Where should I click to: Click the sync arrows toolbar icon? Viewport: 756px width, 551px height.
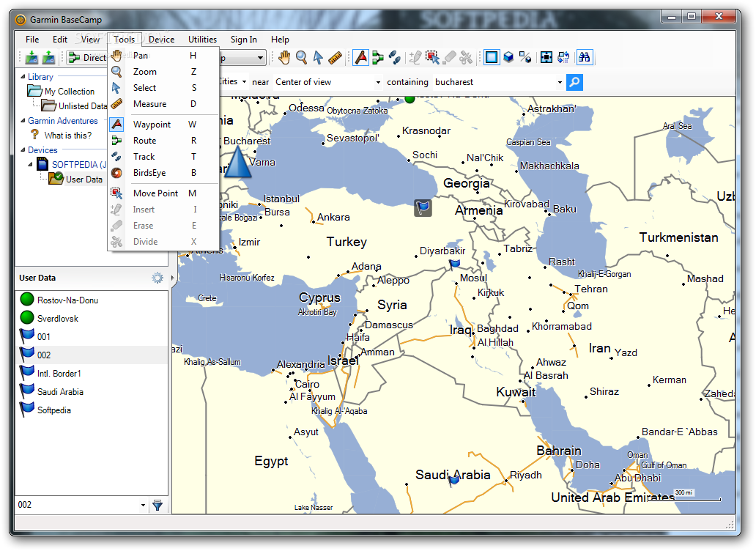563,57
